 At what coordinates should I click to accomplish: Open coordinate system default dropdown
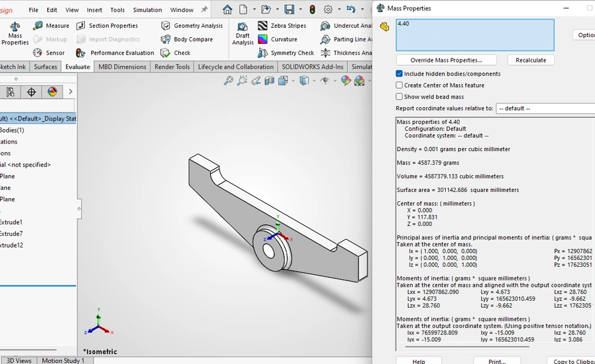point(545,108)
